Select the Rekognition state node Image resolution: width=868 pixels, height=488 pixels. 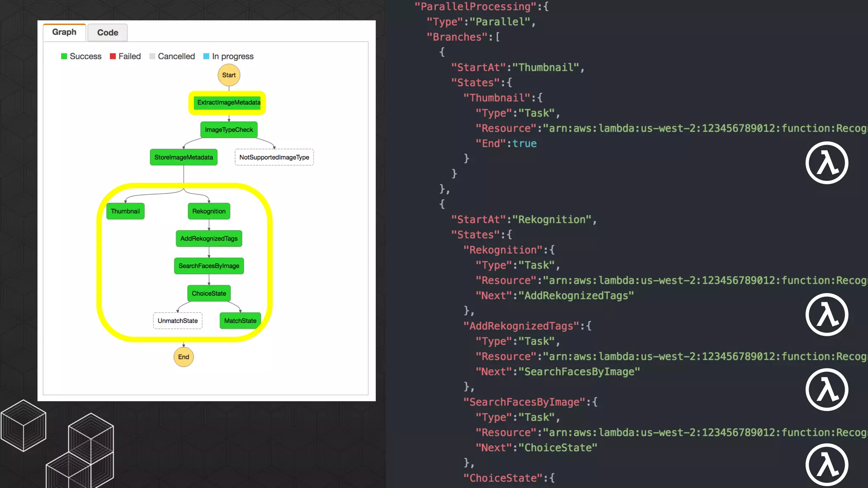209,211
